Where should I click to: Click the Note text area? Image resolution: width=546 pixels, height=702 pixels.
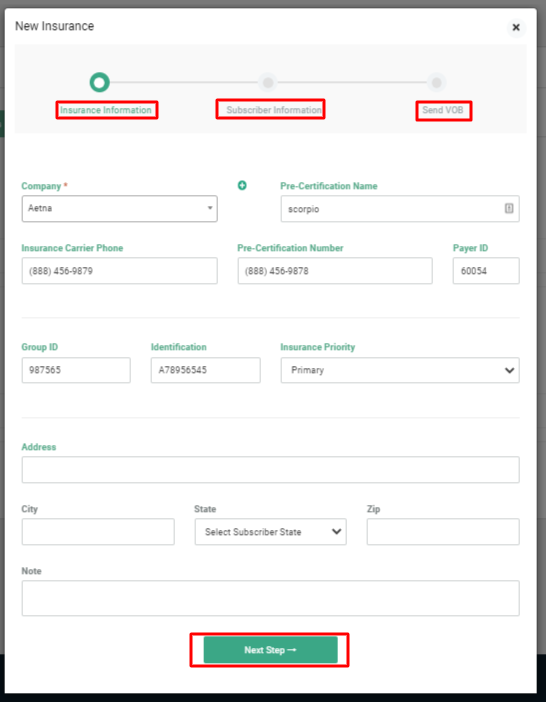(x=270, y=598)
